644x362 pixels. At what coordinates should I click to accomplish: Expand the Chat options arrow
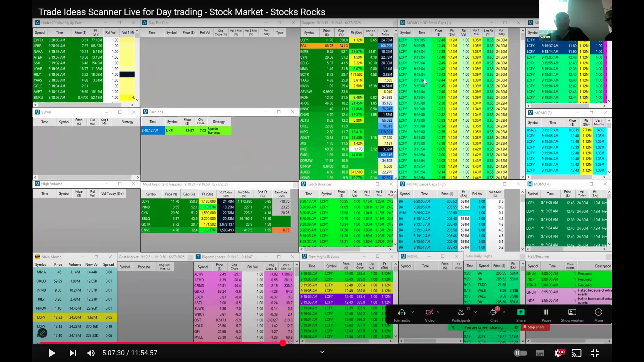[504, 312]
